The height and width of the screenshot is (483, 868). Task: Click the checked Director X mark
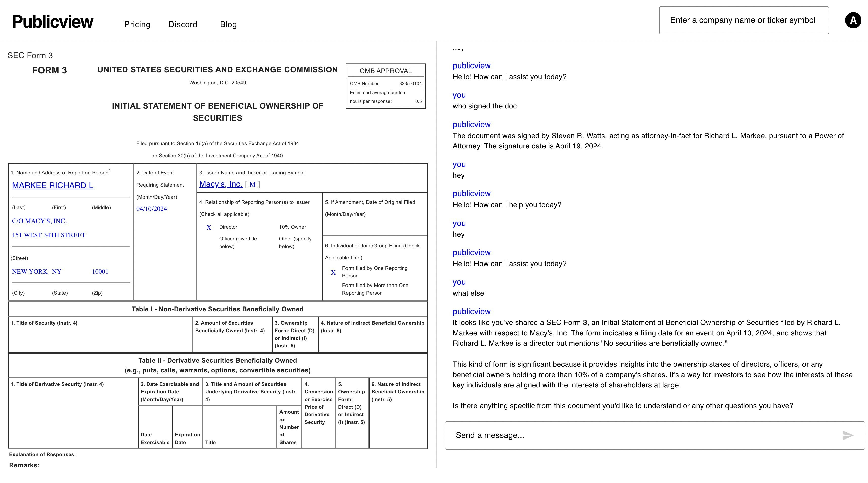[209, 227]
